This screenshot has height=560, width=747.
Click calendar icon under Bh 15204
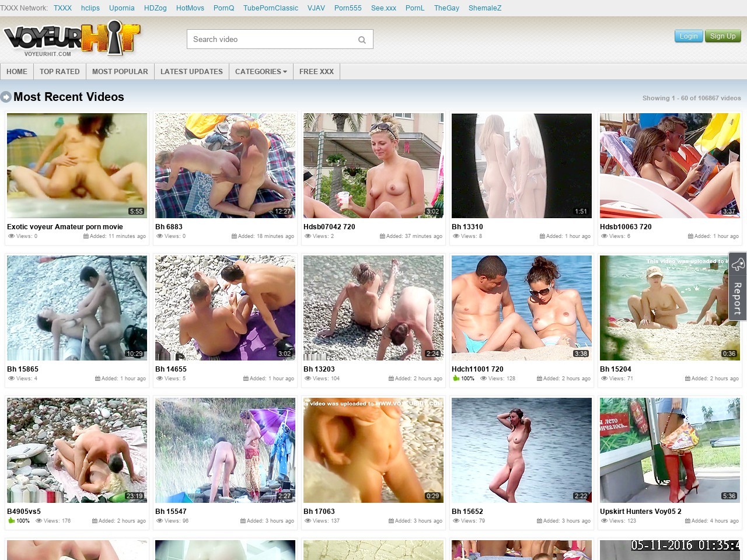click(x=687, y=379)
